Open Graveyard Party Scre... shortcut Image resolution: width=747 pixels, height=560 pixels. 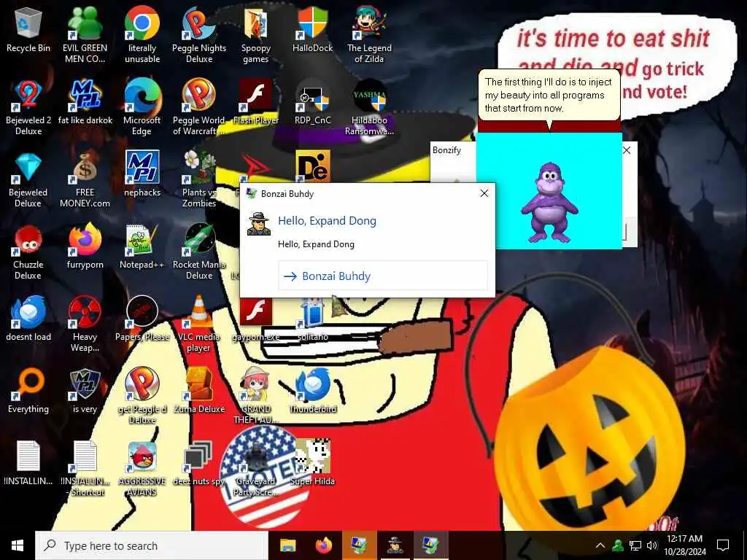pyautogui.click(x=256, y=469)
